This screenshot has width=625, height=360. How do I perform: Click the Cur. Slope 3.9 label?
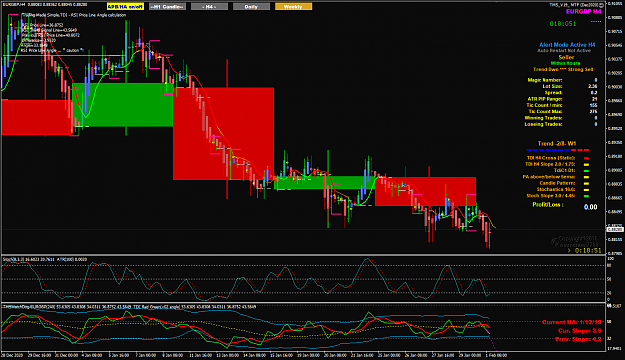[580, 331]
